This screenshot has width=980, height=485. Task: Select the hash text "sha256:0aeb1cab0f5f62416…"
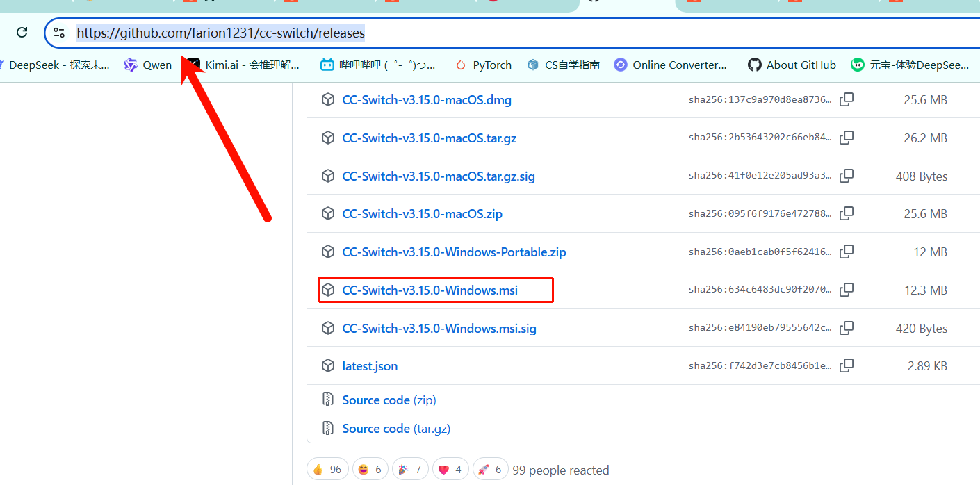pyautogui.click(x=760, y=252)
